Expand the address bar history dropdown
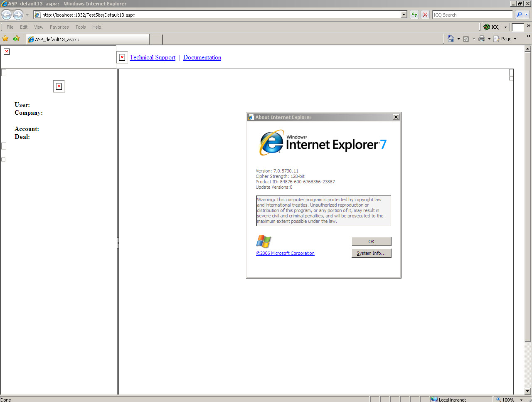Viewport: 532px width, 402px height. pos(404,15)
